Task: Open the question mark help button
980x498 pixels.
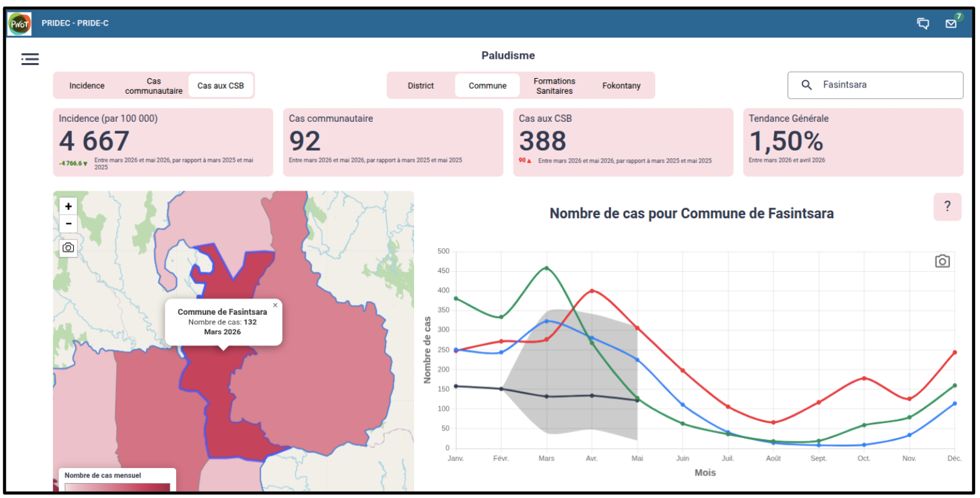Action: (947, 207)
